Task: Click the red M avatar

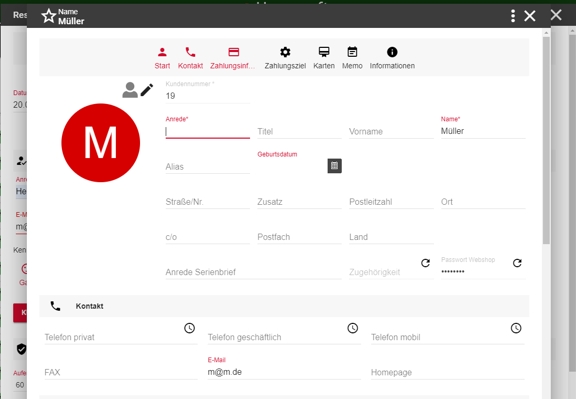Action: point(101,143)
